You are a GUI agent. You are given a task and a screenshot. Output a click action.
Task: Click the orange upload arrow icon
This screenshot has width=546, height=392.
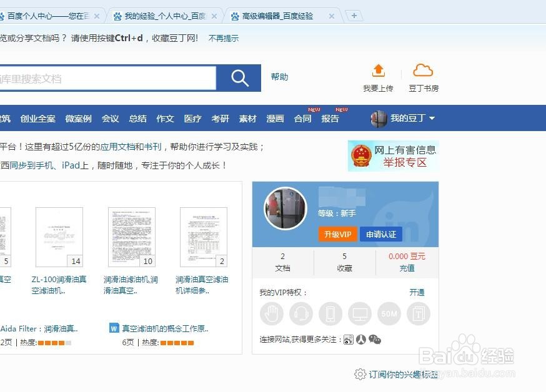378,71
